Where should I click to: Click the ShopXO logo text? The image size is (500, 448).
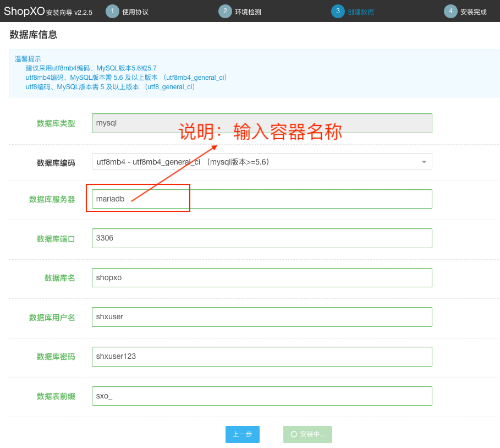tap(24, 12)
